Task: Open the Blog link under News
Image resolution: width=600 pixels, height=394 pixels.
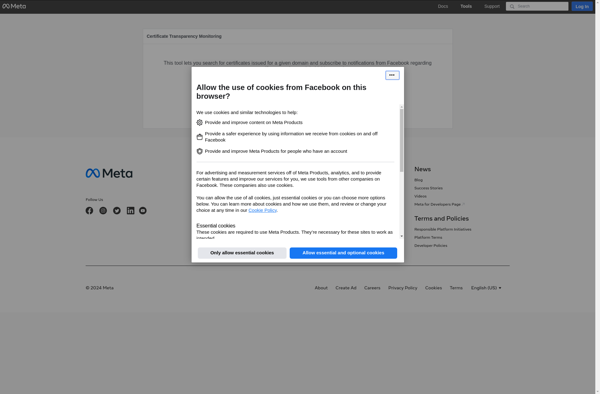Action: click(x=418, y=180)
